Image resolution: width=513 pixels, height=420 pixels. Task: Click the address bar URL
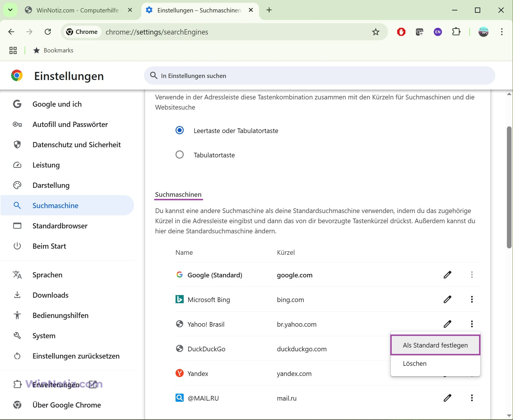(157, 32)
